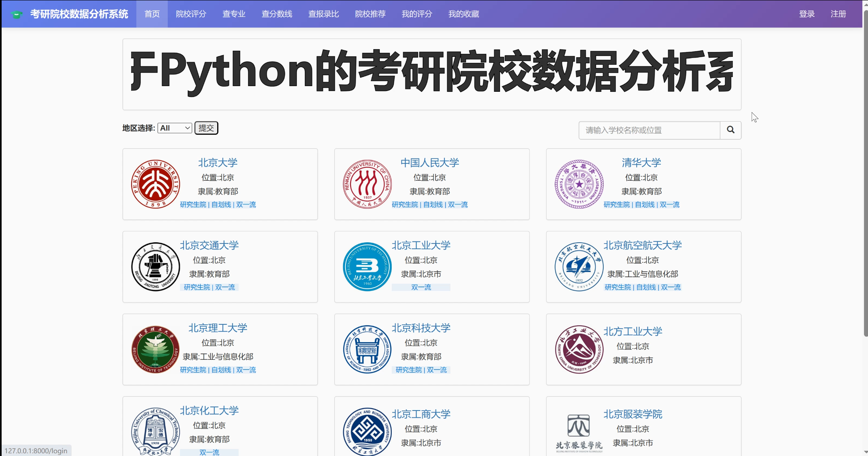Go to 首页 in the navbar
The width and height of the screenshot is (868, 456).
(152, 14)
